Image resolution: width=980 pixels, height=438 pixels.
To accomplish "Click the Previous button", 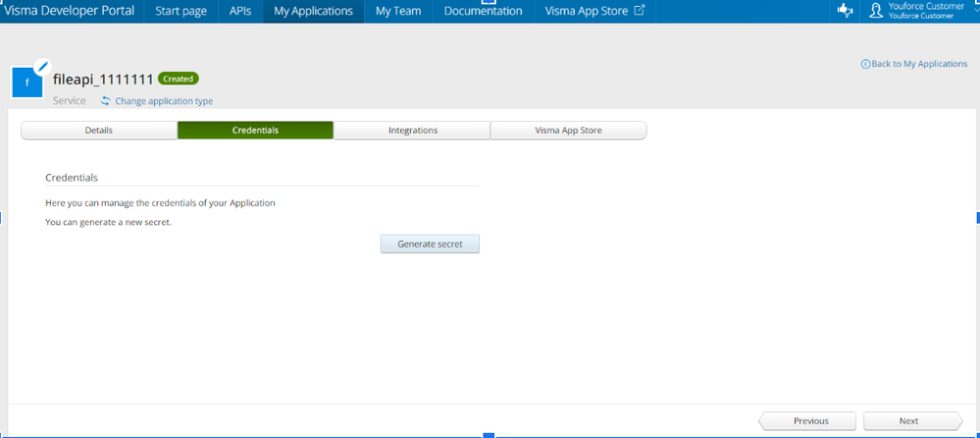I will 807,421.
